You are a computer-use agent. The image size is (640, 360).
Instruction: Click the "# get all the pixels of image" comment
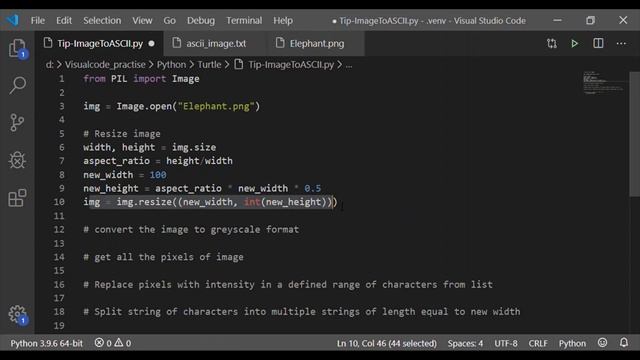click(163, 257)
